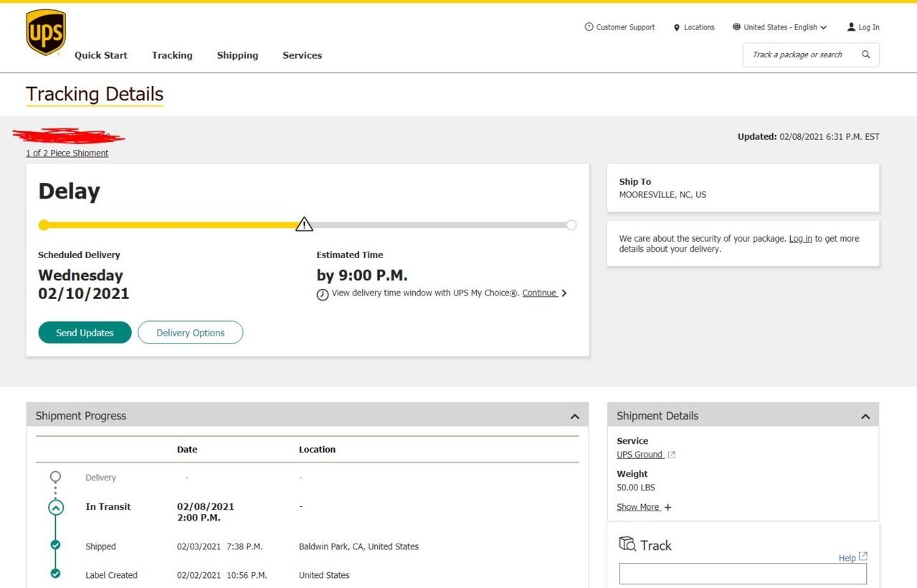Click the Tracking Details page heading
This screenshot has height=588, width=917.
point(95,95)
